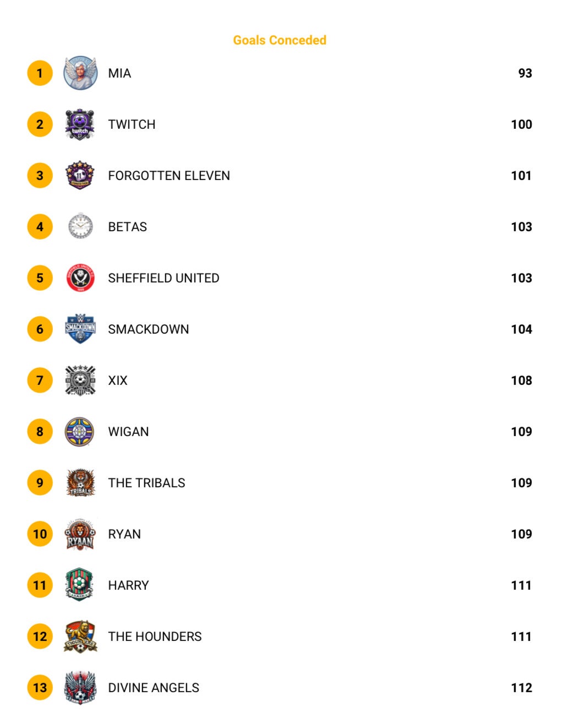Viewport: 583px width, 728px height.
Task: Open the Wigan round badge icon
Action: tap(80, 431)
